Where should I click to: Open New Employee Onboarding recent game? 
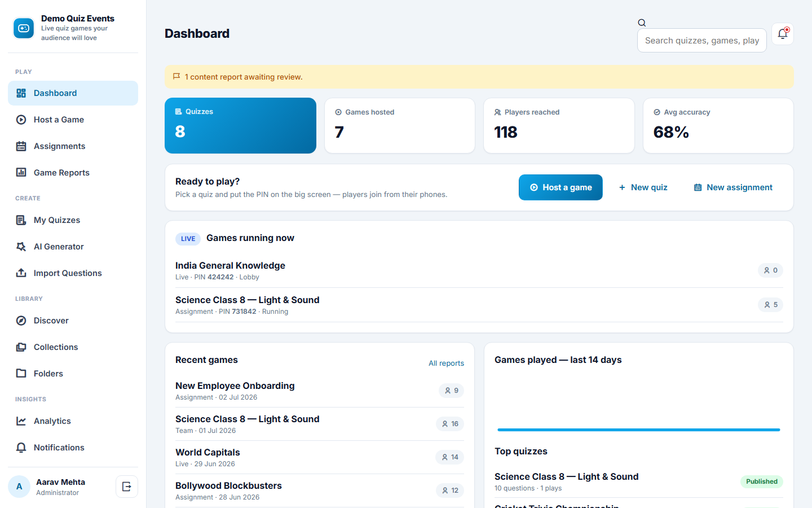click(320, 391)
